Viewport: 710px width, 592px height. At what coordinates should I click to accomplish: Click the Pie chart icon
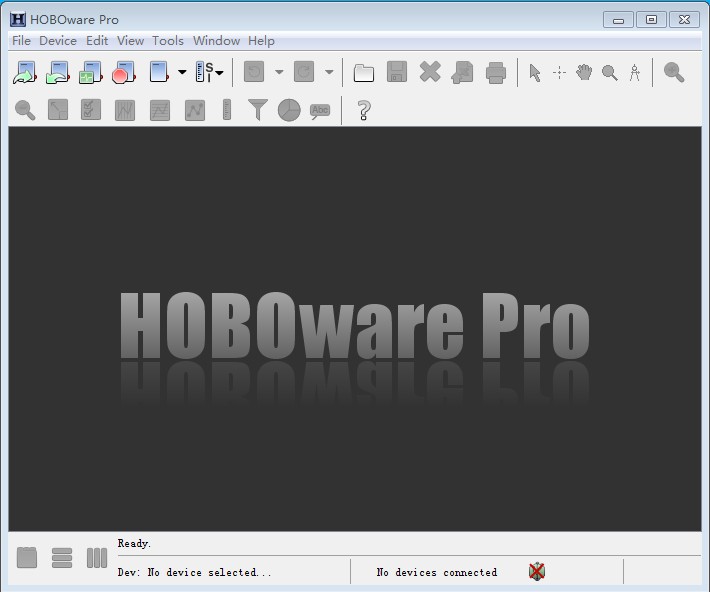(289, 110)
